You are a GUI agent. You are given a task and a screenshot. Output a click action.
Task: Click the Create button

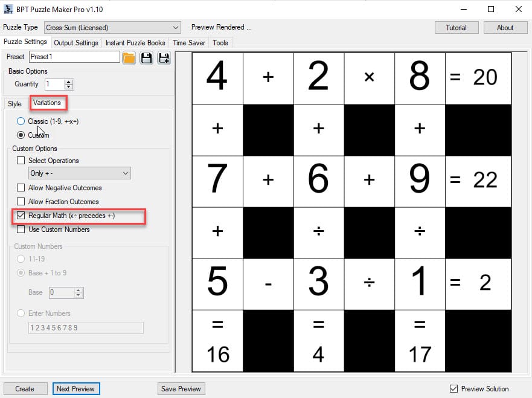point(25,388)
